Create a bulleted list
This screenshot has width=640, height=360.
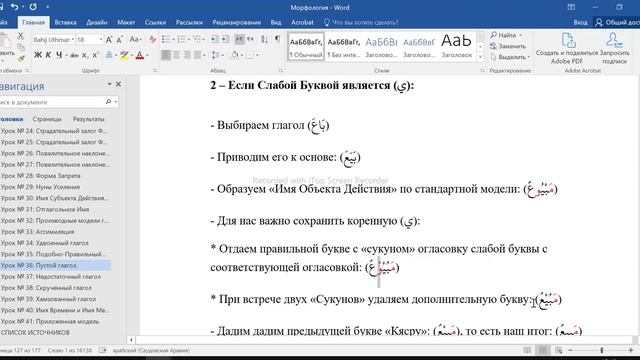click(x=166, y=39)
